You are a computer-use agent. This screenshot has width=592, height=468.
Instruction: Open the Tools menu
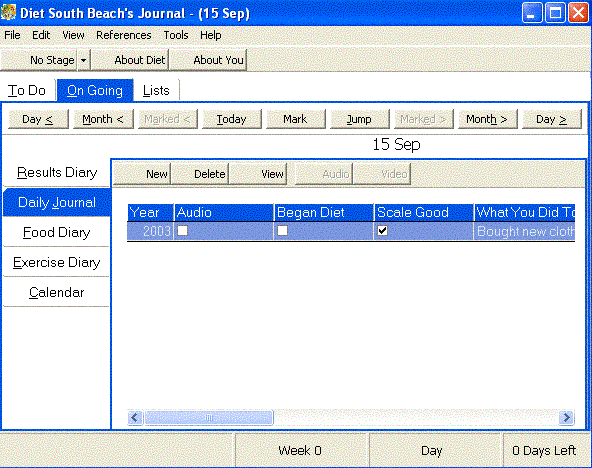pyautogui.click(x=176, y=35)
